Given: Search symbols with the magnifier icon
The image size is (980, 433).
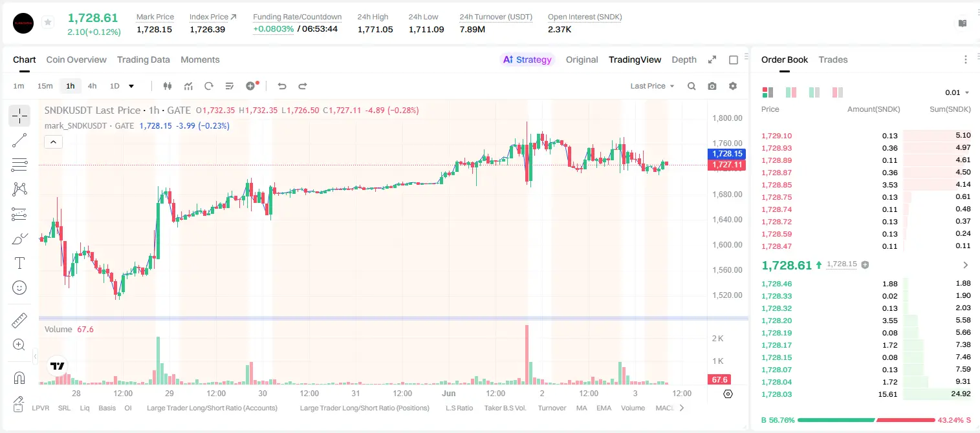Looking at the screenshot, I should [691, 86].
